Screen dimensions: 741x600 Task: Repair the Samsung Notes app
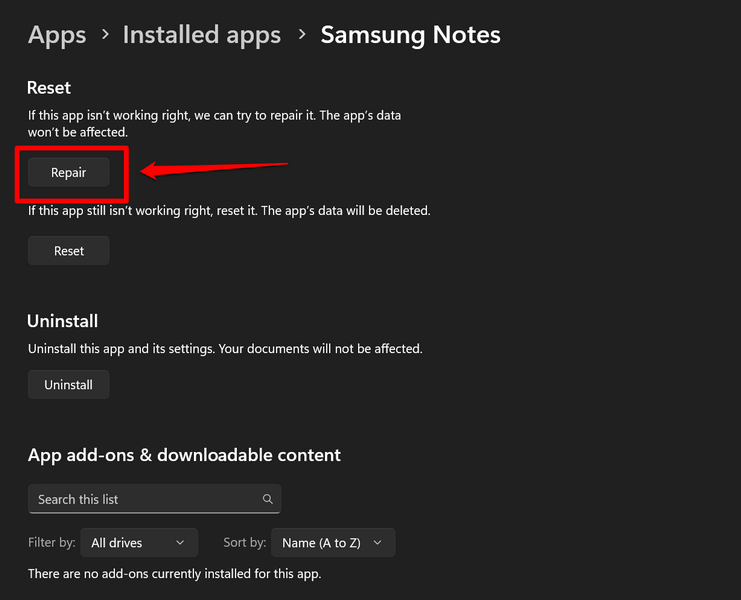(x=69, y=173)
